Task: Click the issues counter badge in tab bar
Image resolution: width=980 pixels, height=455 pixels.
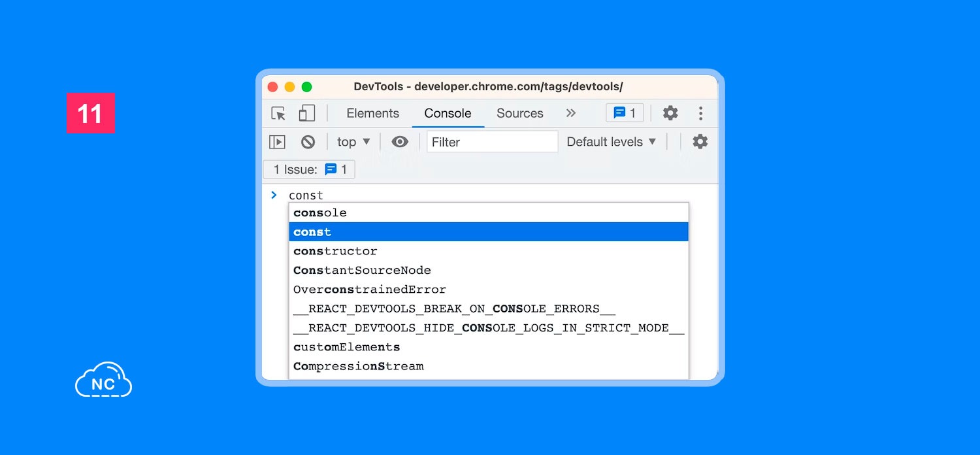Action: point(625,113)
